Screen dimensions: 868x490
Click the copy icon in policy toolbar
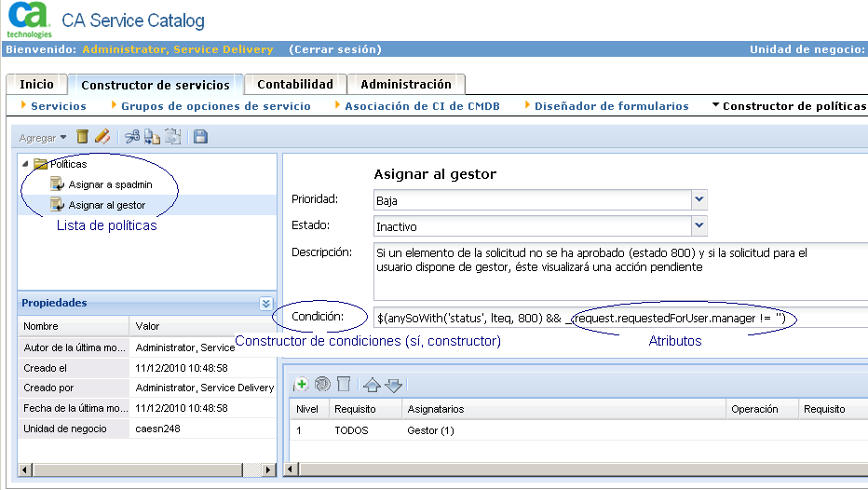tap(152, 137)
